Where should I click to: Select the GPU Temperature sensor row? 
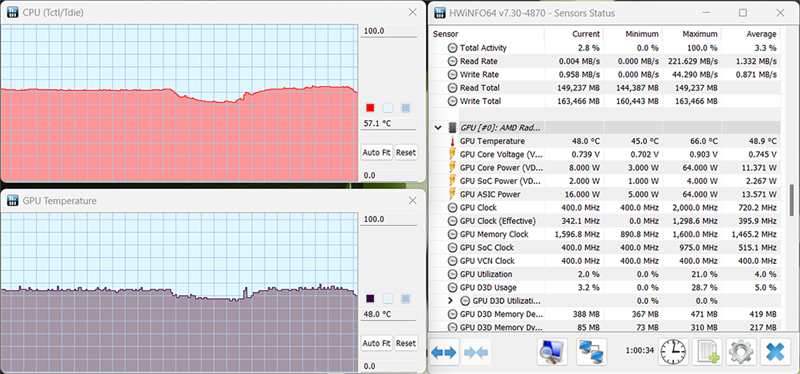[x=605, y=141]
